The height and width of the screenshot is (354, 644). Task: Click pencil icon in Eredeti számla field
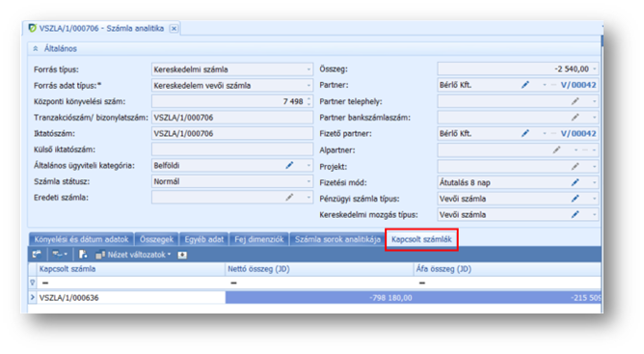tap(289, 198)
